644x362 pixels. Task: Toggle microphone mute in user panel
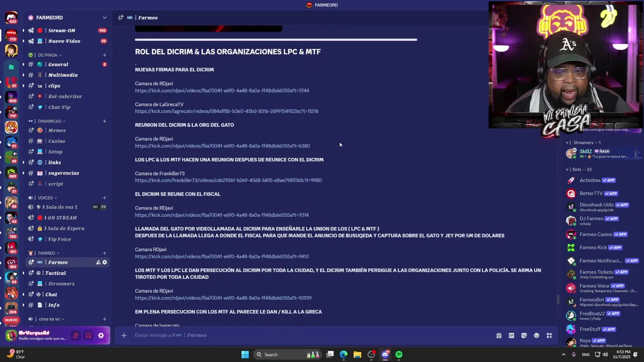tap(75, 335)
